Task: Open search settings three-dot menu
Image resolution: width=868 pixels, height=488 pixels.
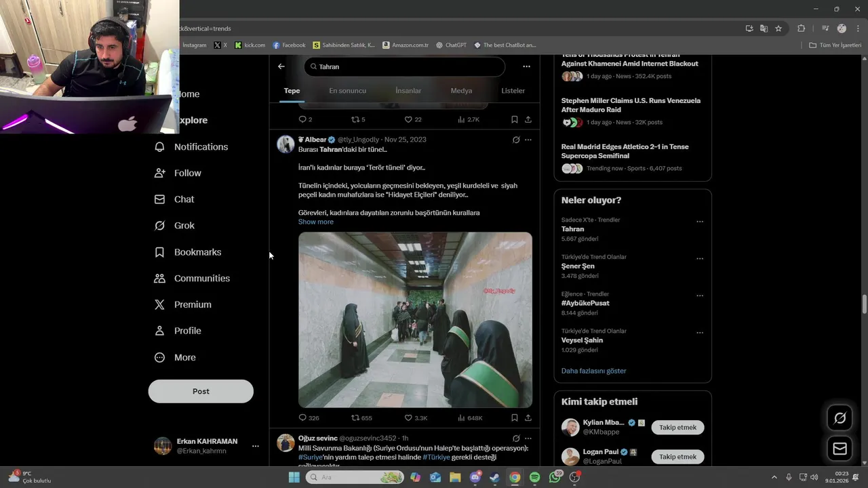Action: [x=526, y=66]
